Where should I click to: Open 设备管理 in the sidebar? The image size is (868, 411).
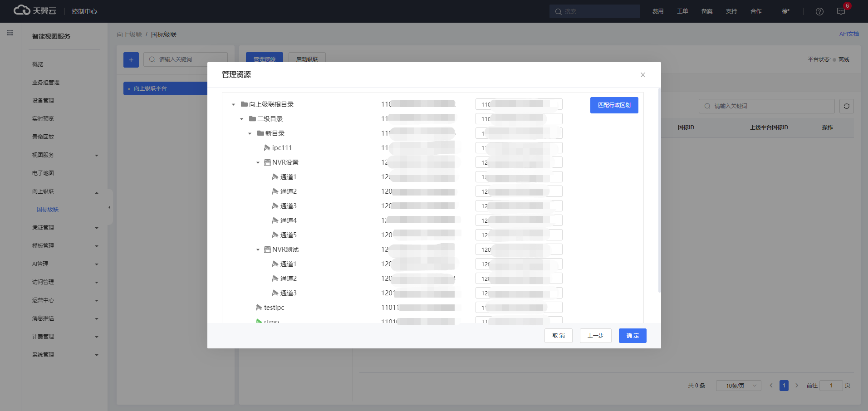[43, 101]
